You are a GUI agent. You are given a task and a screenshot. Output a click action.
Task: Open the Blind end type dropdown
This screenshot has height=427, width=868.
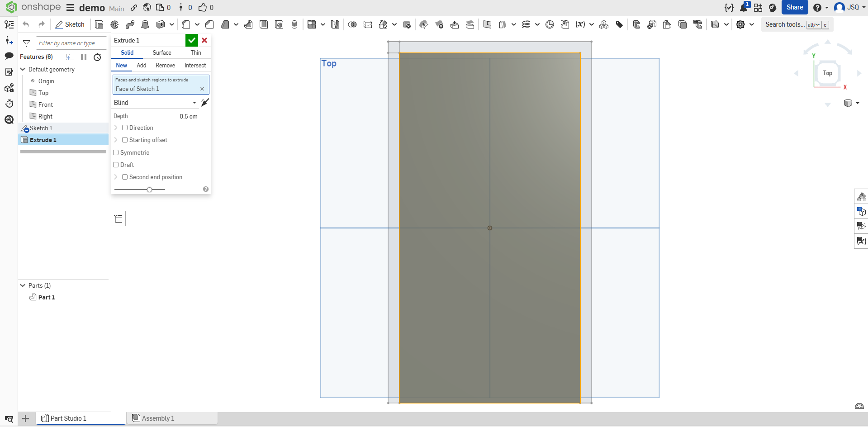pyautogui.click(x=155, y=103)
